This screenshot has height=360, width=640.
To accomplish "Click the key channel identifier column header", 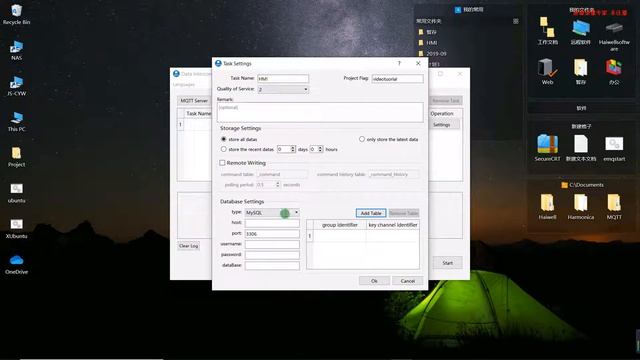I will click(393, 225).
